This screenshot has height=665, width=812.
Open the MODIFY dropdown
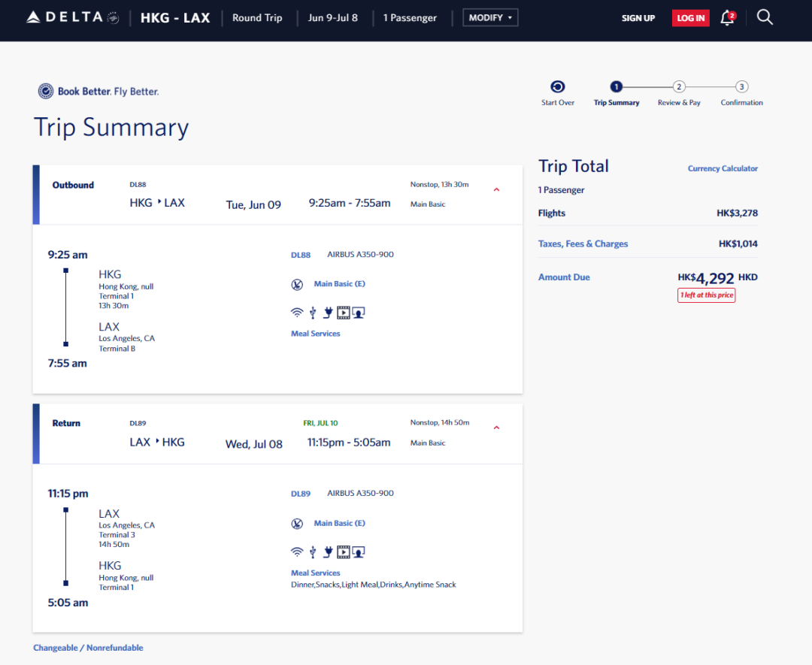click(x=490, y=18)
